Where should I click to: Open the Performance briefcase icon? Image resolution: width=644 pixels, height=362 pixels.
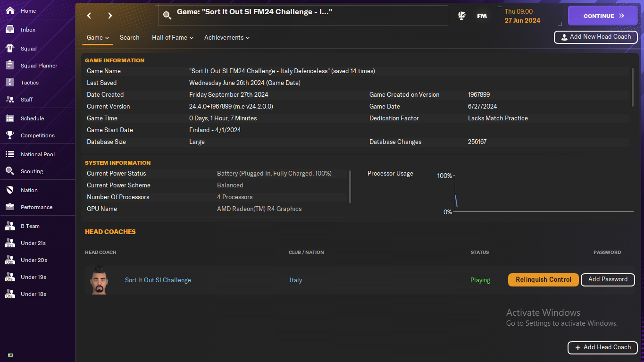click(x=10, y=207)
